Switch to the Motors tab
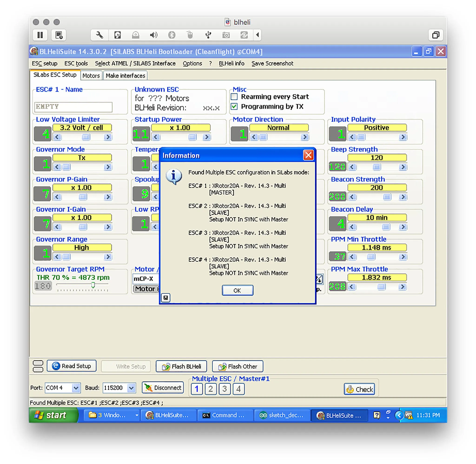The image size is (476, 464). coord(91,76)
